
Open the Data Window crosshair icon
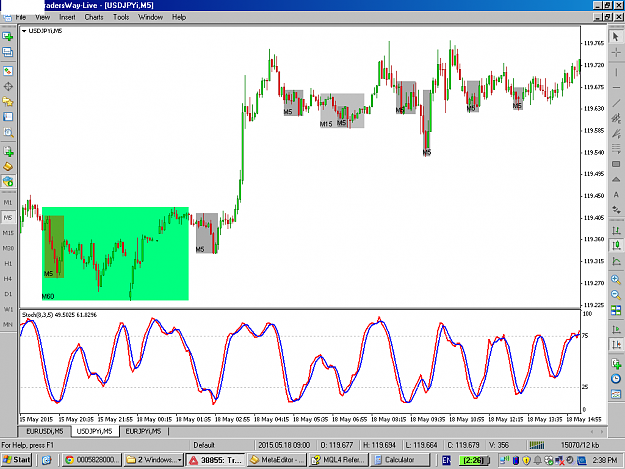coord(8,86)
